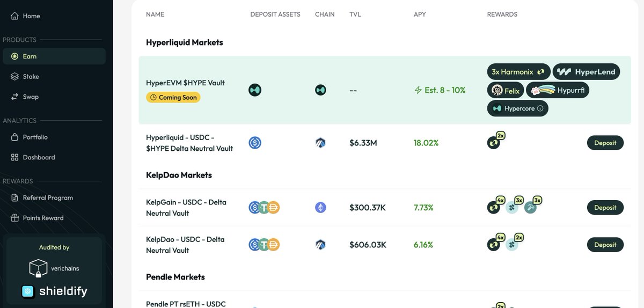Click the Hypercore info icon
This screenshot has width=644, height=308.
coord(540,109)
